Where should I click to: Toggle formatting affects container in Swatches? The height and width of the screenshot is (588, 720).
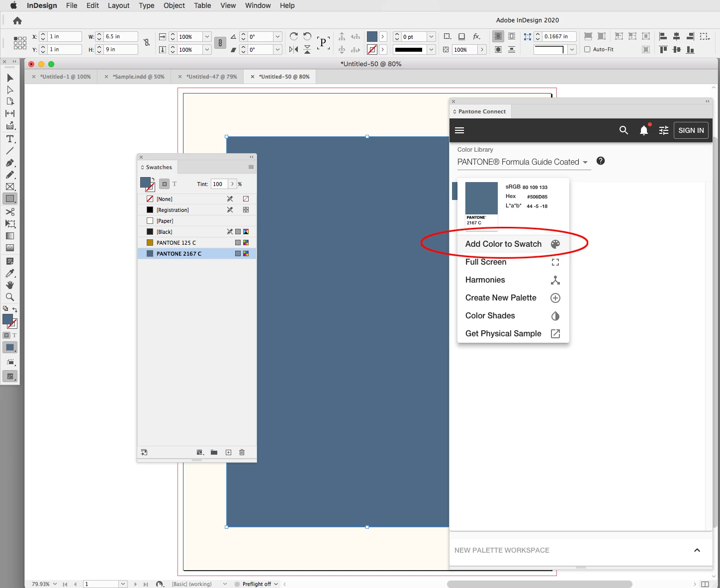click(x=165, y=184)
